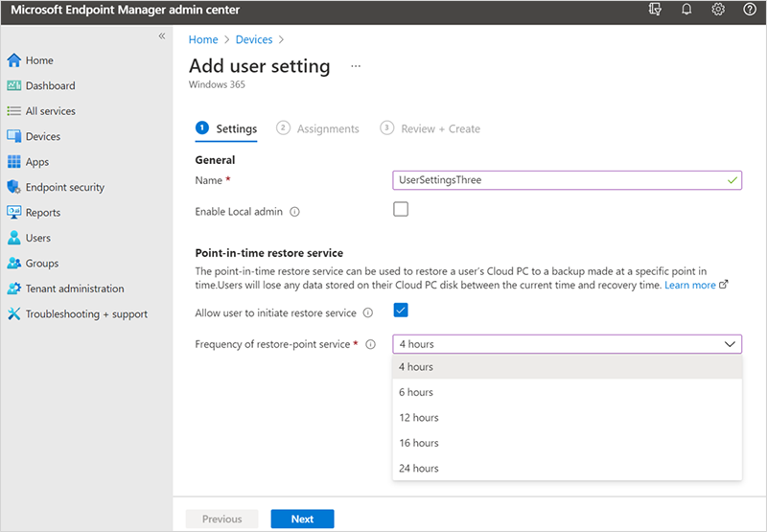Open the more options ellipsis menu
This screenshot has height=532, width=767.
356,66
